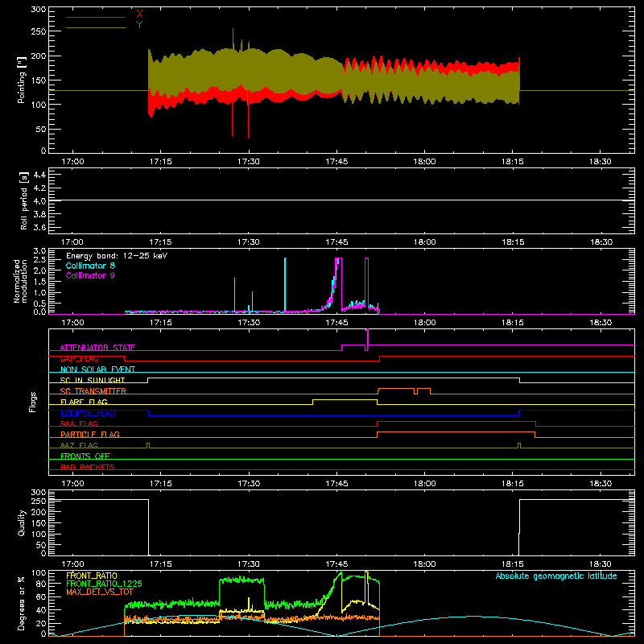Click the 'Quality' axis title
Image resolution: width=644 pixels, height=644 pixels.
click(22, 522)
